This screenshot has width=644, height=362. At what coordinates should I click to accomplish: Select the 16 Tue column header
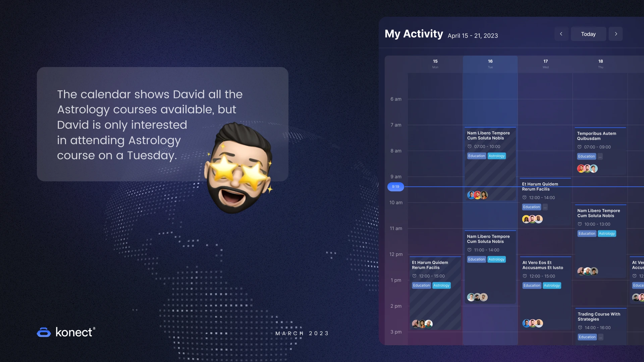[x=490, y=64]
